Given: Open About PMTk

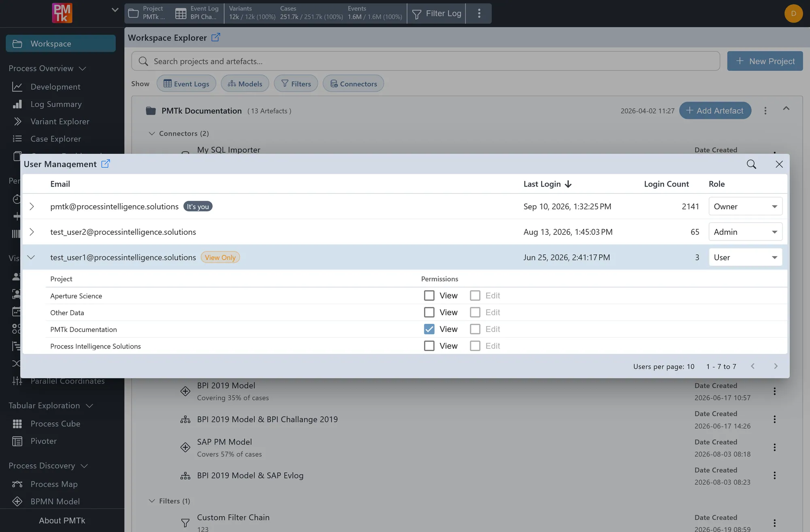Looking at the screenshot, I should [62, 521].
